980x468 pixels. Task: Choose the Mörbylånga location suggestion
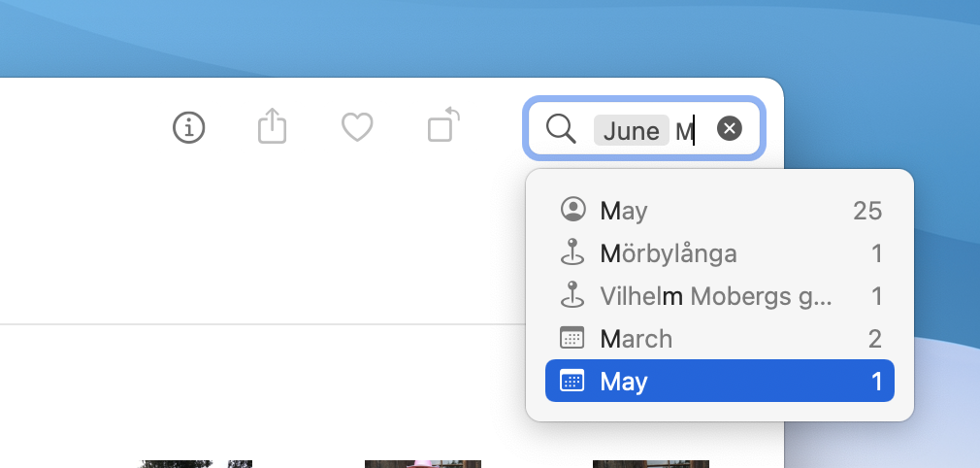pyautogui.click(x=720, y=253)
